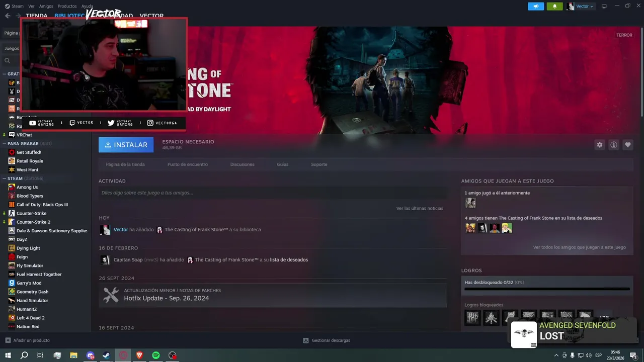Open the Guías tab
This screenshot has width=644, height=362.
click(282, 164)
